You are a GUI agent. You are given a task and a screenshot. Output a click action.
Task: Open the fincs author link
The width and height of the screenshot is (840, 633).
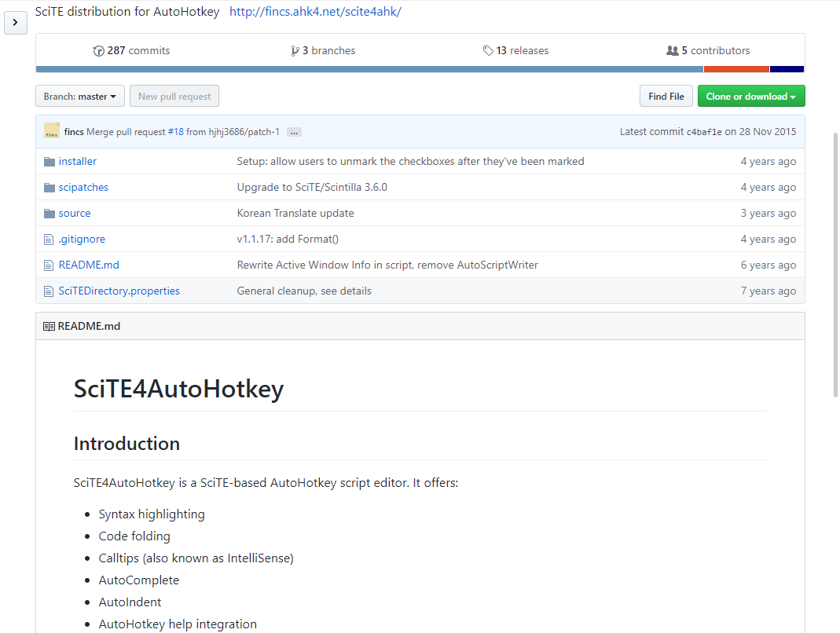click(74, 132)
